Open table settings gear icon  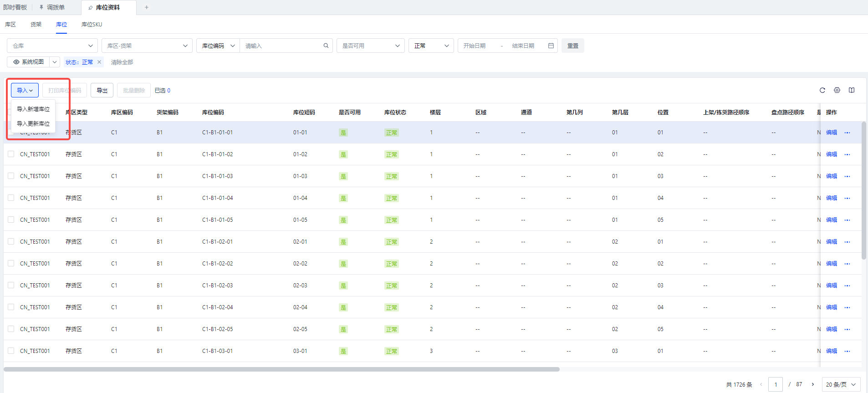(x=837, y=90)
